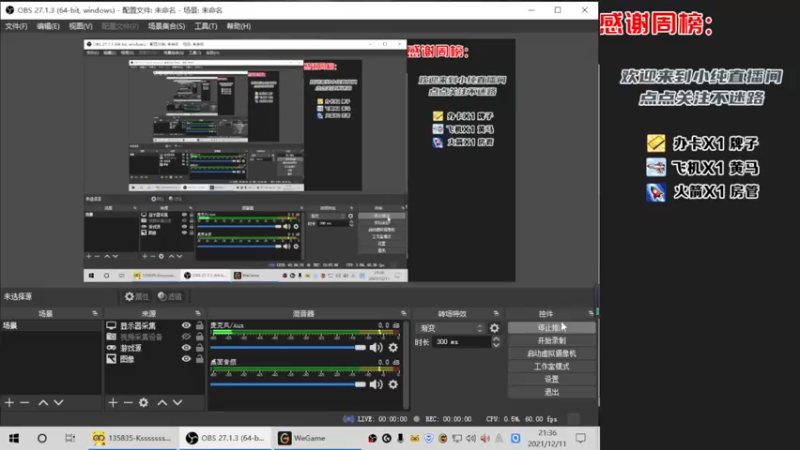Move source up in sources toolbar

point(162,403)
